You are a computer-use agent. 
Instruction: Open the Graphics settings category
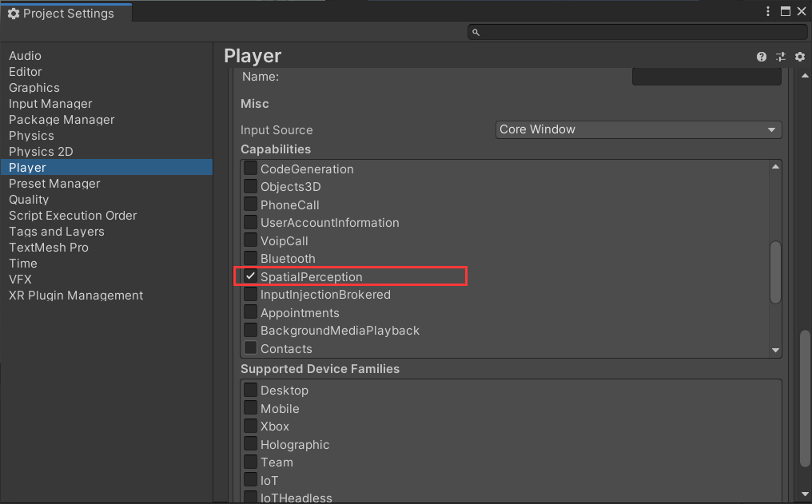point(34,88)
